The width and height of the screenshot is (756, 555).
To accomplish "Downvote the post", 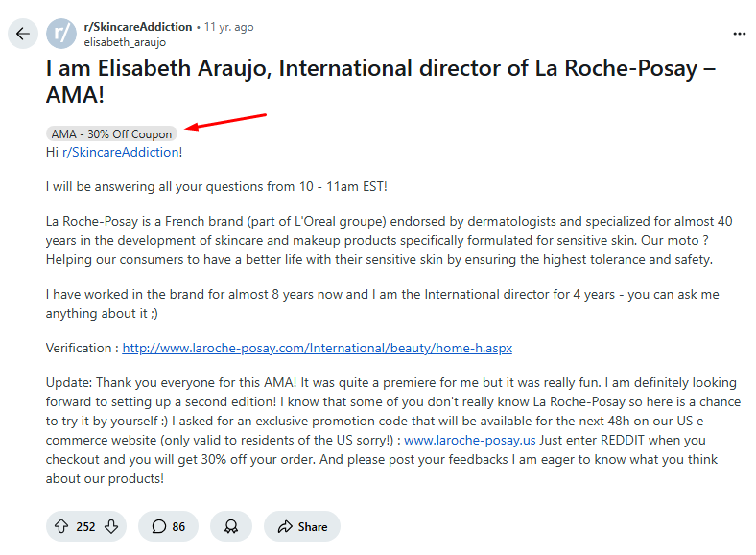I will pos(111,526).
